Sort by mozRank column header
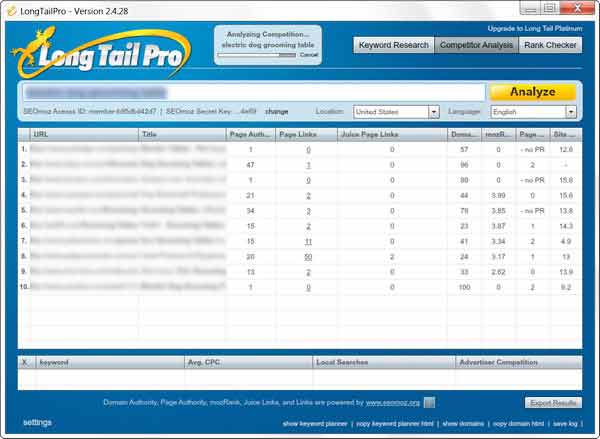The width and height of the screenshot is (600, 439). tap(498, 134)
